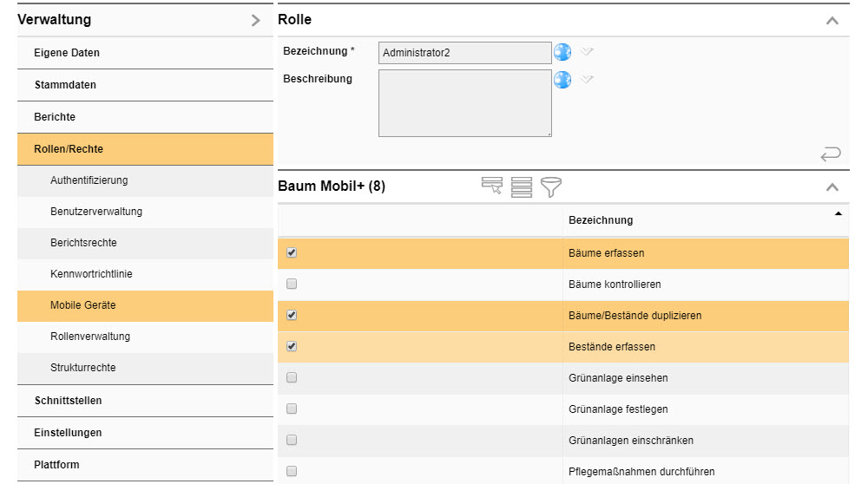Click the Baum Mobil+ (8) panel title
Image resolution: width=868 pixels, height=484 pixels.
pyautogui.click(x=332, y=186)
